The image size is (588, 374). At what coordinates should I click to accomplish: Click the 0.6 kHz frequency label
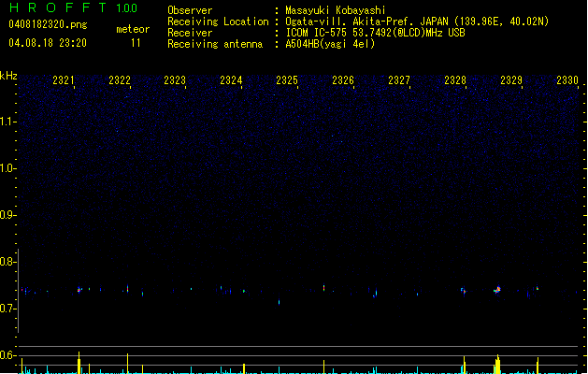tap(7, 355)
